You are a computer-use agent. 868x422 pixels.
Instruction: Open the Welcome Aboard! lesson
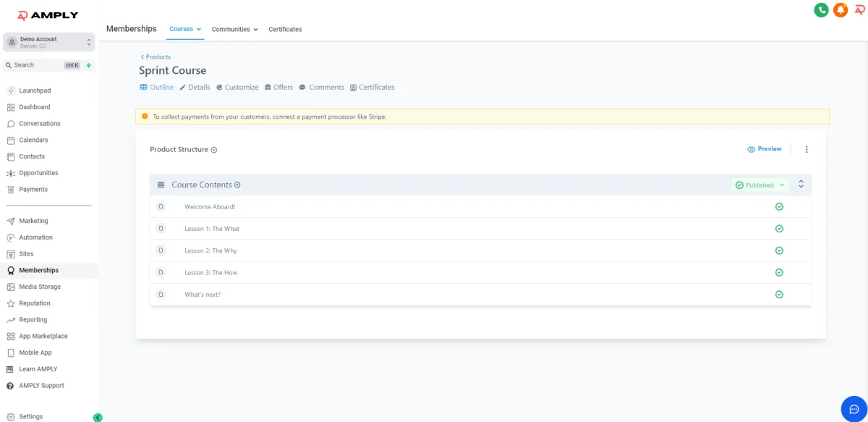(210, 207)
